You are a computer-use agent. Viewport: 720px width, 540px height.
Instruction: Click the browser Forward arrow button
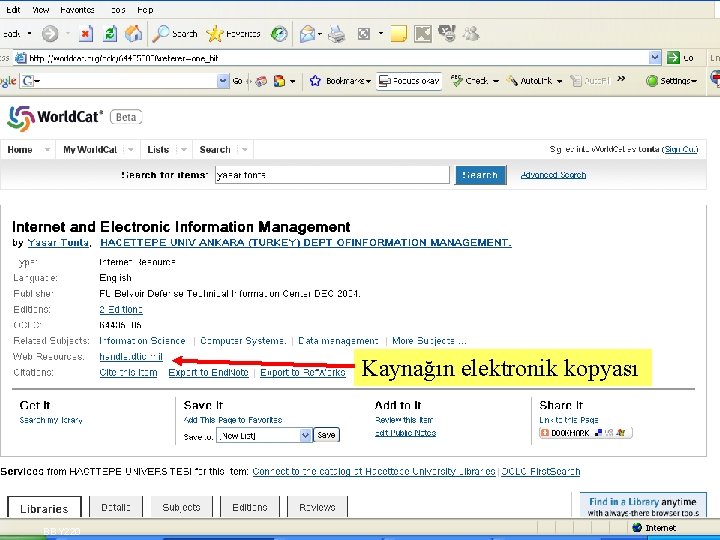click(x=51, y=34)
